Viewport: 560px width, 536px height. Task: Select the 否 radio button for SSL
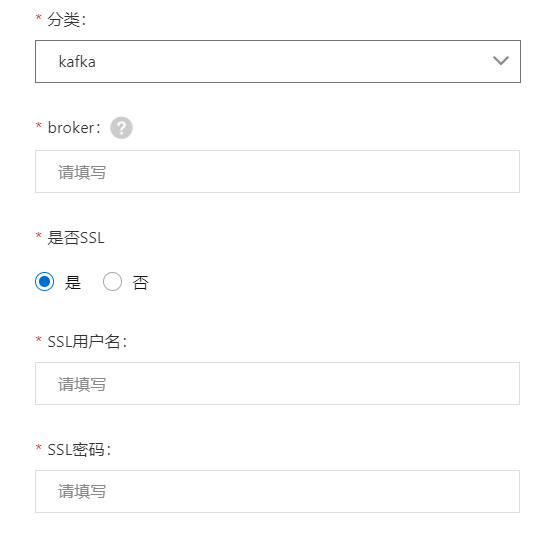[x=112, y=282]
